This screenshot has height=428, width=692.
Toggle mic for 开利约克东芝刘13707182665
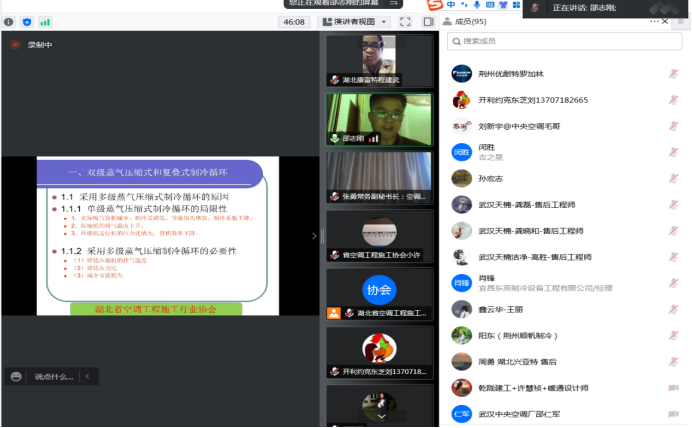(x=673, y=100)
